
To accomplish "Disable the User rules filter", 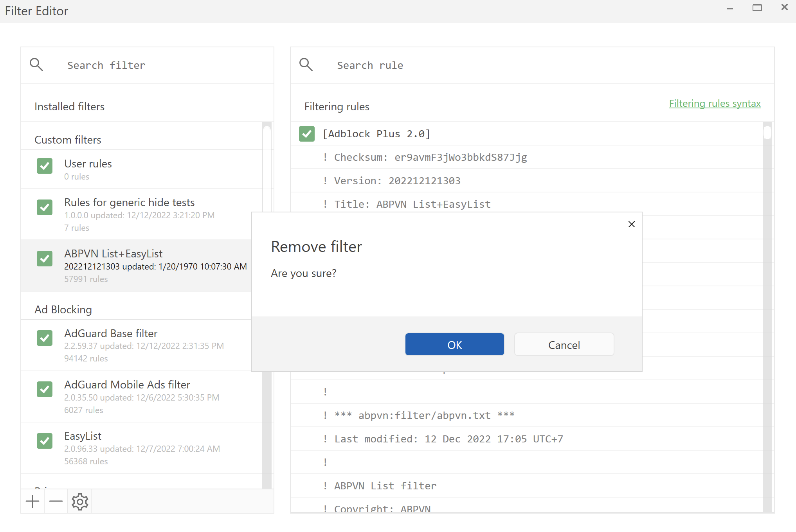I will [x=44, y=166].
